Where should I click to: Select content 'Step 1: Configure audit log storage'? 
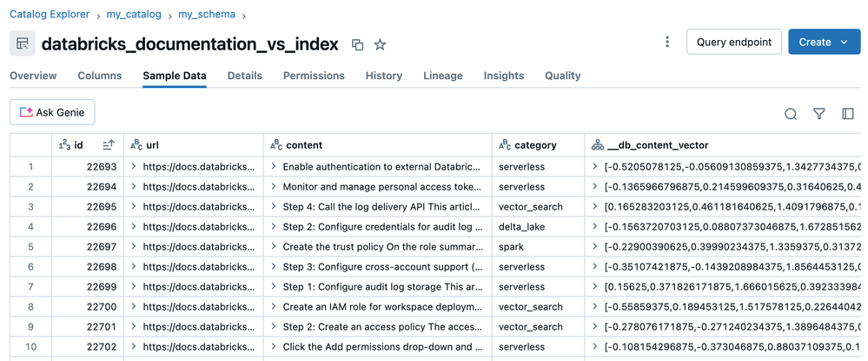(383, 287)
